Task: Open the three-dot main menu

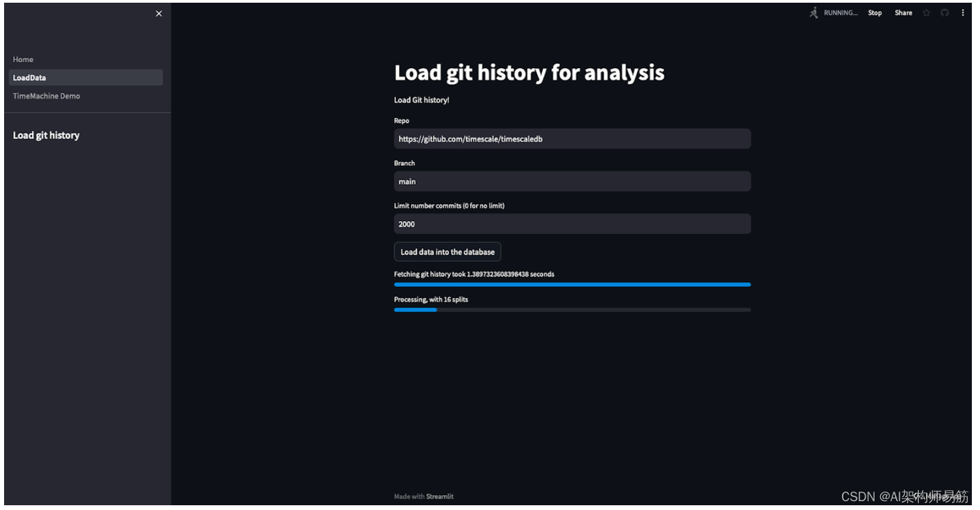Action: point(962,13)
